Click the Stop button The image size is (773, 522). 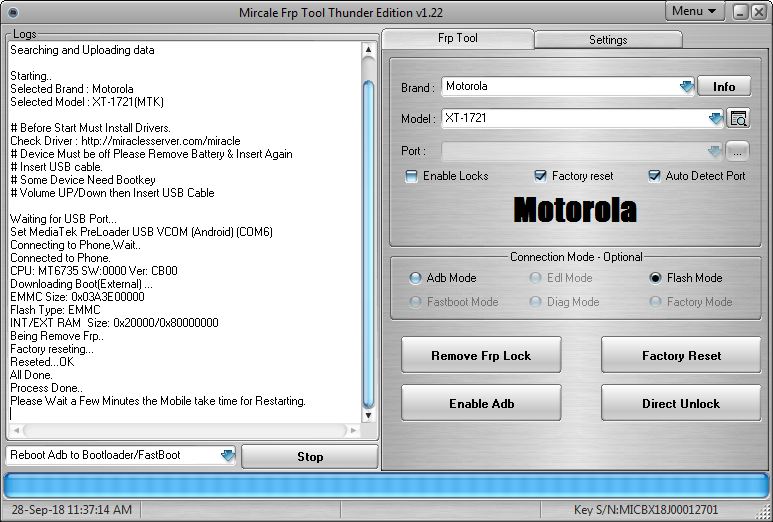pos(310,457)
